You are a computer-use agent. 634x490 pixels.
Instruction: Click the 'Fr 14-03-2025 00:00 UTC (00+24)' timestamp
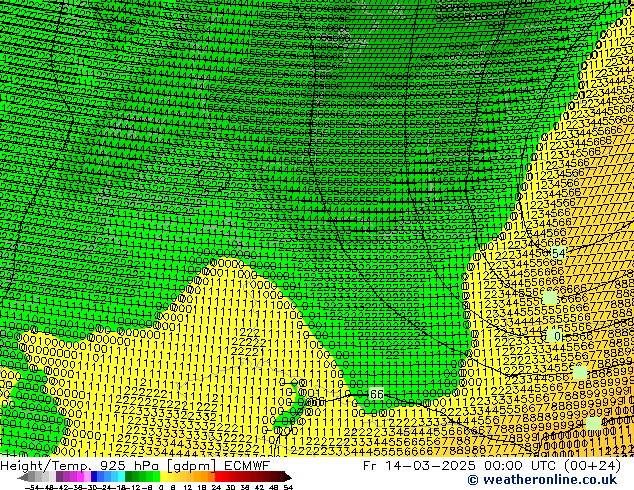pyautogui.click(x=492, y=465)
